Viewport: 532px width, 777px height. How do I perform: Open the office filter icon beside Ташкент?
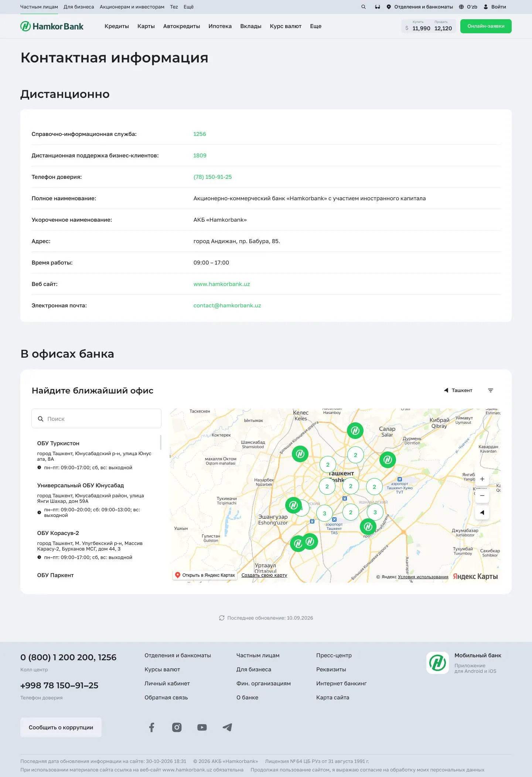pos(491,391)
